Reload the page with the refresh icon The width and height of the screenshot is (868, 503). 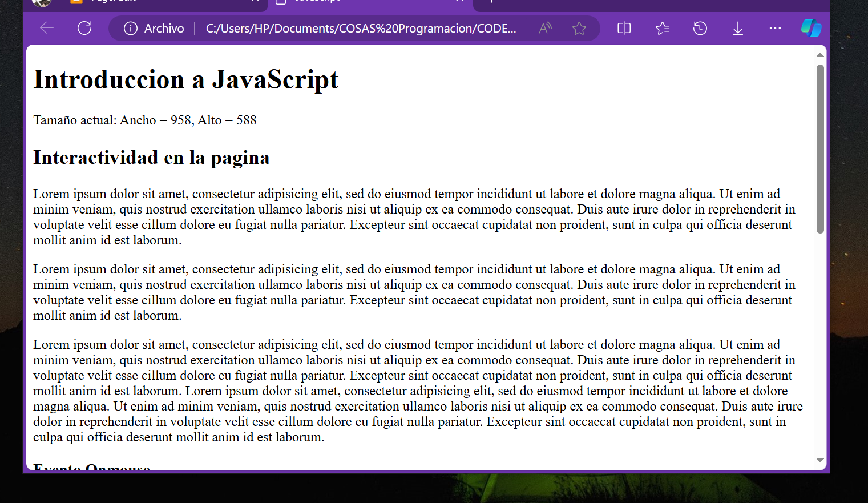click(84, 28)
